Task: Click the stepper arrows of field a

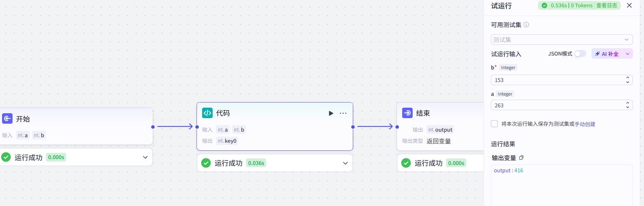Action: [x=628, y=105]
